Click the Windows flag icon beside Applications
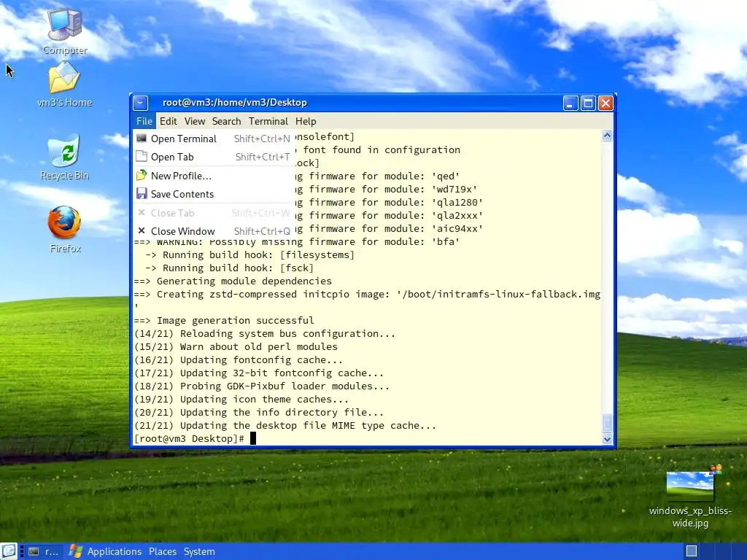Image resolution: width=747 pixels, height=560 pixels. [76, 551]
